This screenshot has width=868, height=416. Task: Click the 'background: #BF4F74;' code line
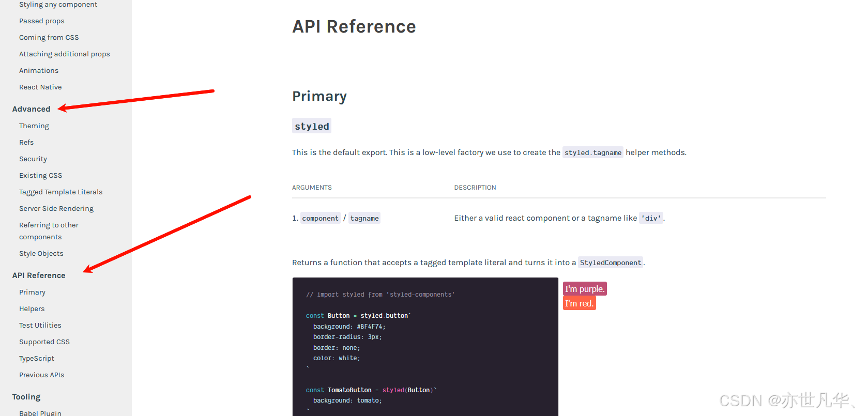click(349, 327)
